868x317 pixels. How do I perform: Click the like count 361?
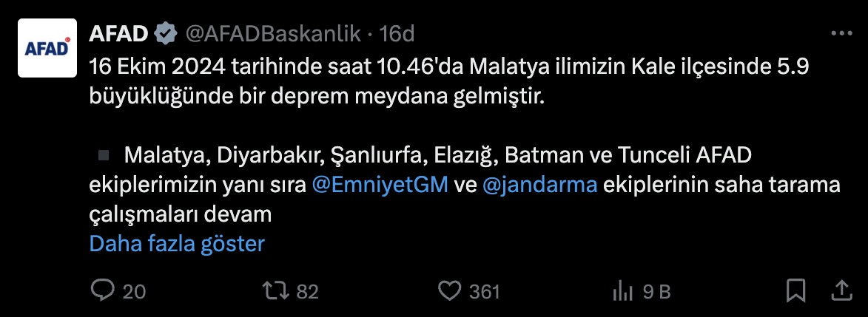tap(485, 292)
